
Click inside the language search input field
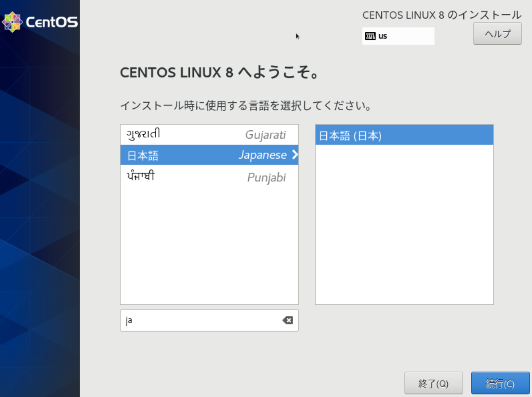pyautogui.click(x=199, y=320)
